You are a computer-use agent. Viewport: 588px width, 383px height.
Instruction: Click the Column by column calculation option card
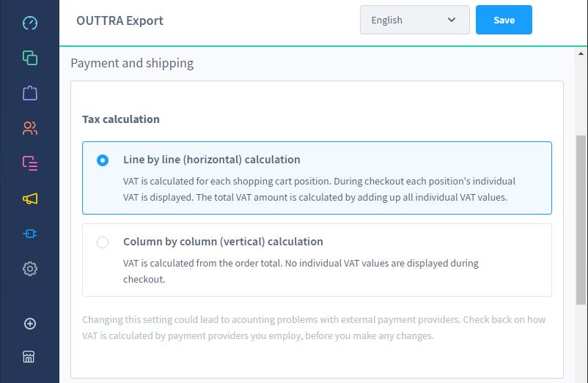pos(317,260)
